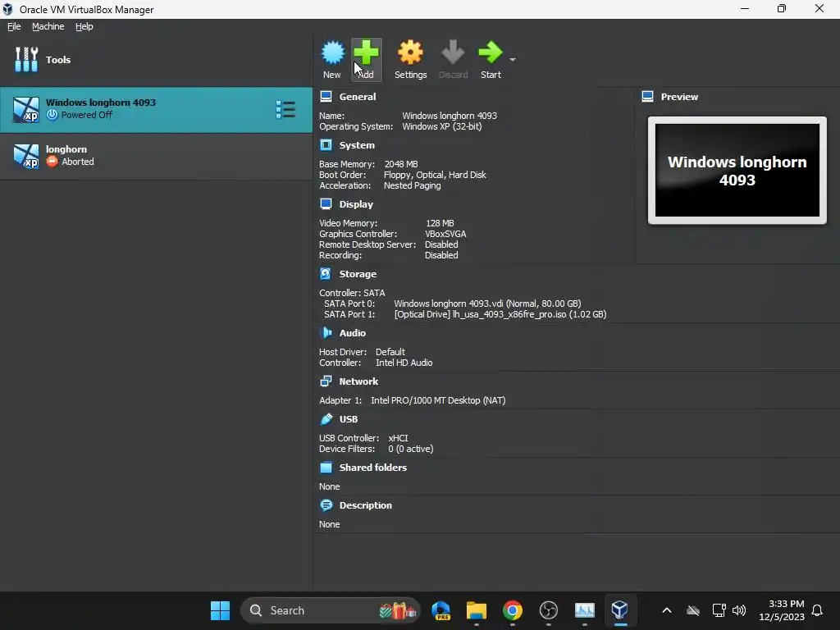Select the aborted longhorn machine
This screenshot has height=630, width=840.
(156, 156)
